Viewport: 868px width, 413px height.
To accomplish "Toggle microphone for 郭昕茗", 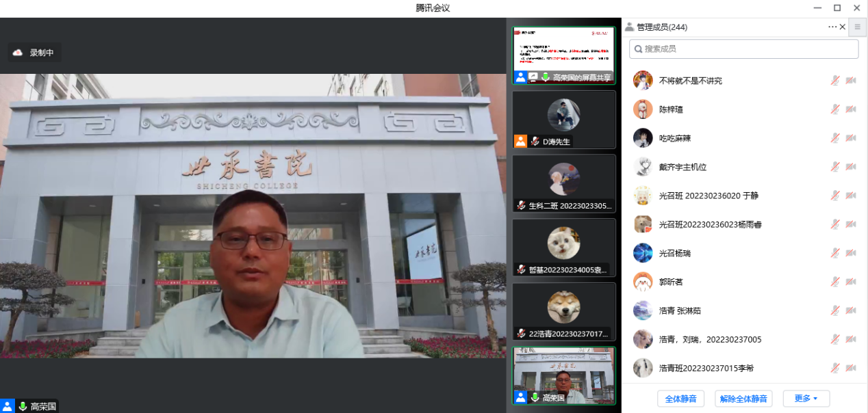I will (835, 282).
